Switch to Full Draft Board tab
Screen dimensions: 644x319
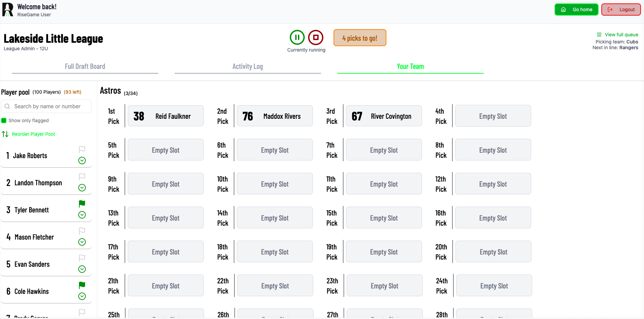[x=85, y=67]
